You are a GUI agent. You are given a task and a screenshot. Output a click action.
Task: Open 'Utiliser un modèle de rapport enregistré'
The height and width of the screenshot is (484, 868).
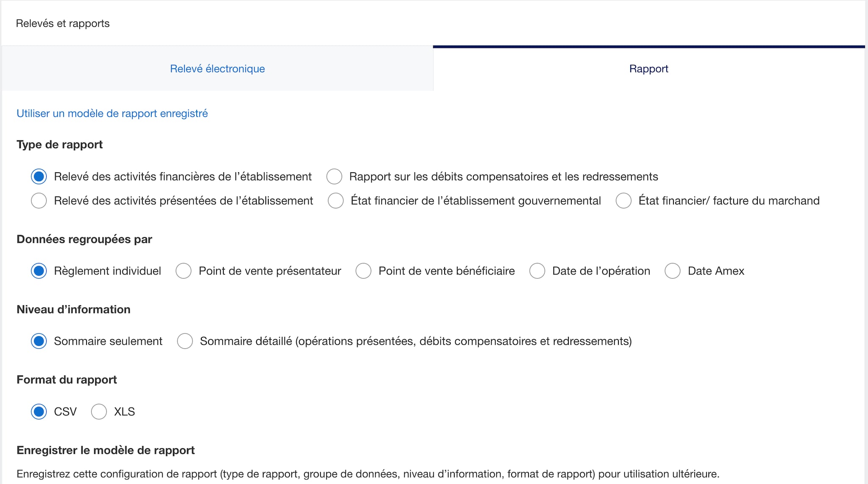point(112,113)
